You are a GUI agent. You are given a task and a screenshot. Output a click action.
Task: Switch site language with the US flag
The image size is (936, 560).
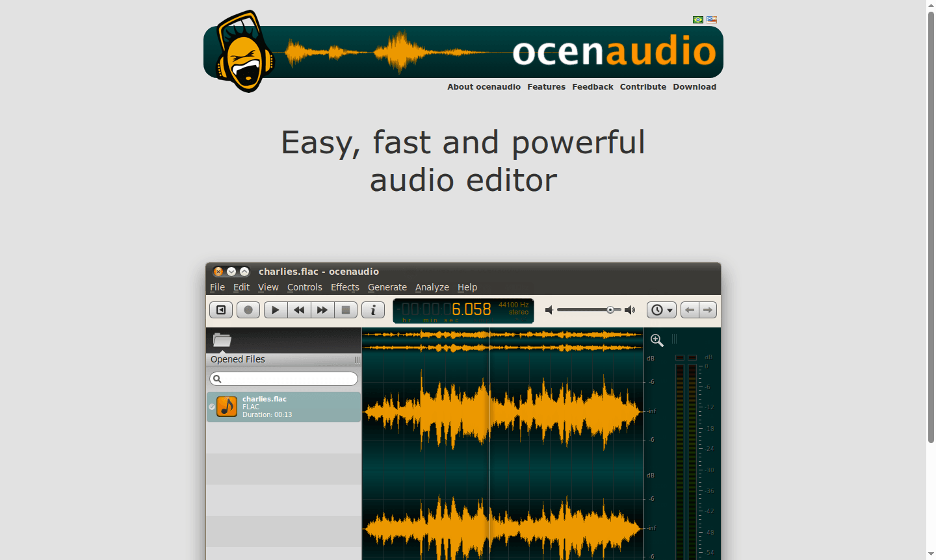(711, 19)
